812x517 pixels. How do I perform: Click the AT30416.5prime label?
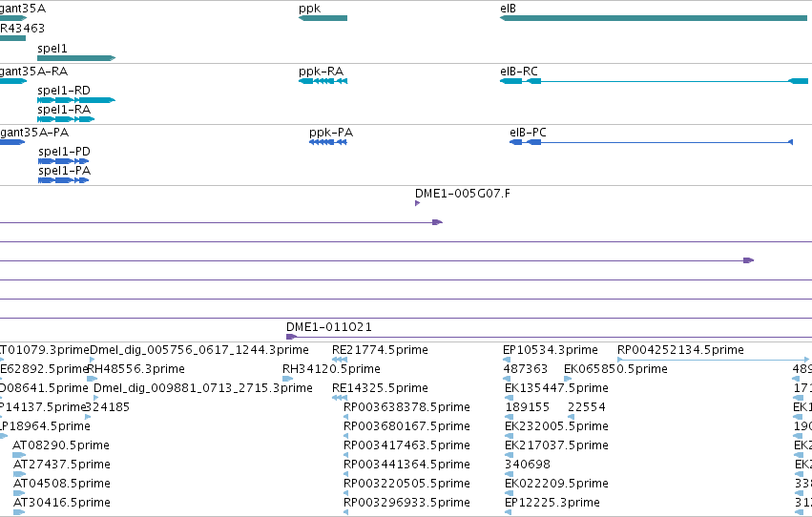62,502
